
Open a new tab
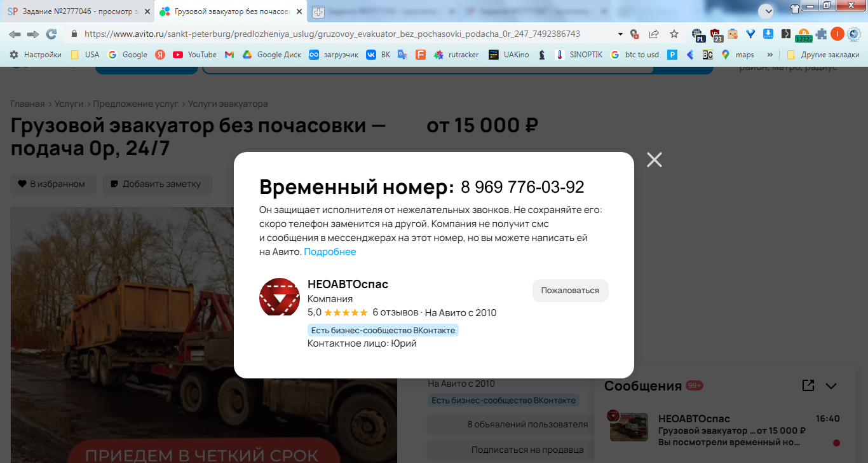tap(318, 11)
